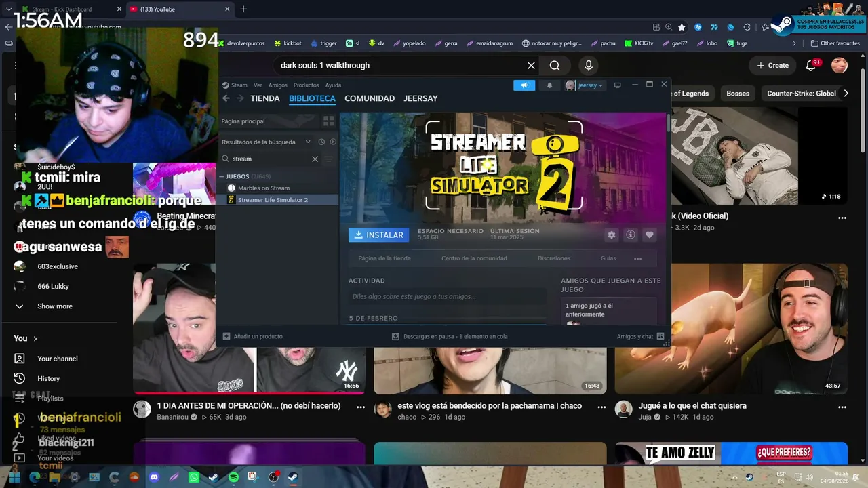Click the YouTube search magnifier button

point(555,66)
